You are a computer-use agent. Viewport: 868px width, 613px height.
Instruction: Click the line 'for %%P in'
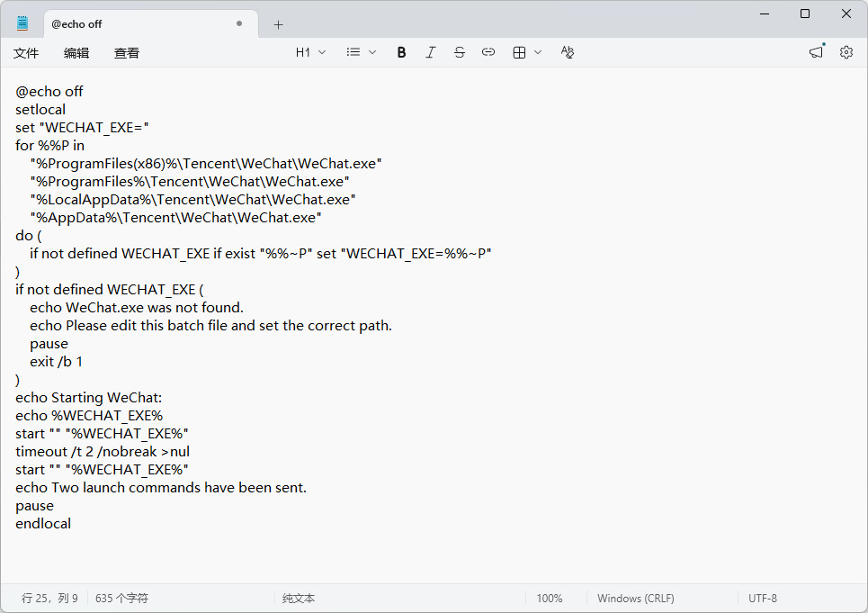point(49,146)
